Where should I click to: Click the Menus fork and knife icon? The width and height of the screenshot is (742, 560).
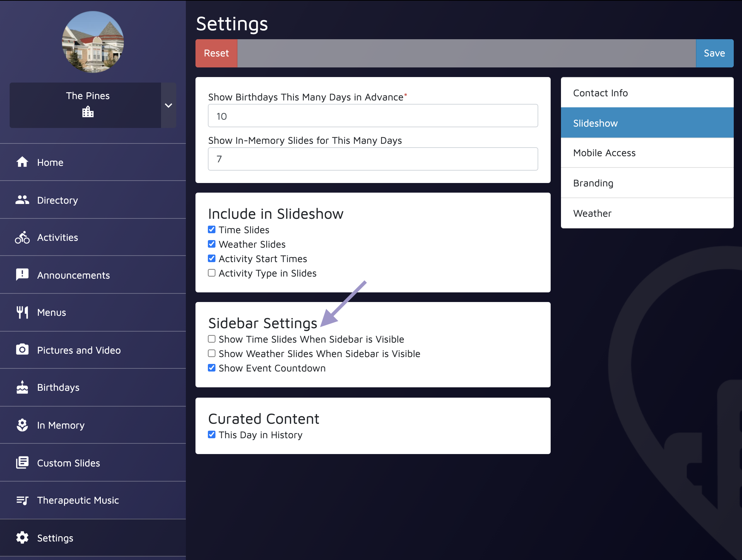click(x=22, y=312)
